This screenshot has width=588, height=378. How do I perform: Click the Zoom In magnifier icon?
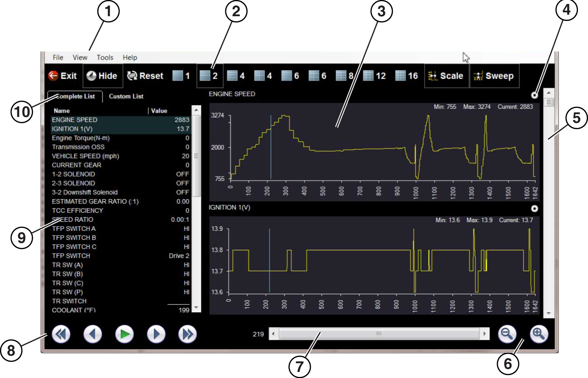pos(539,334)
